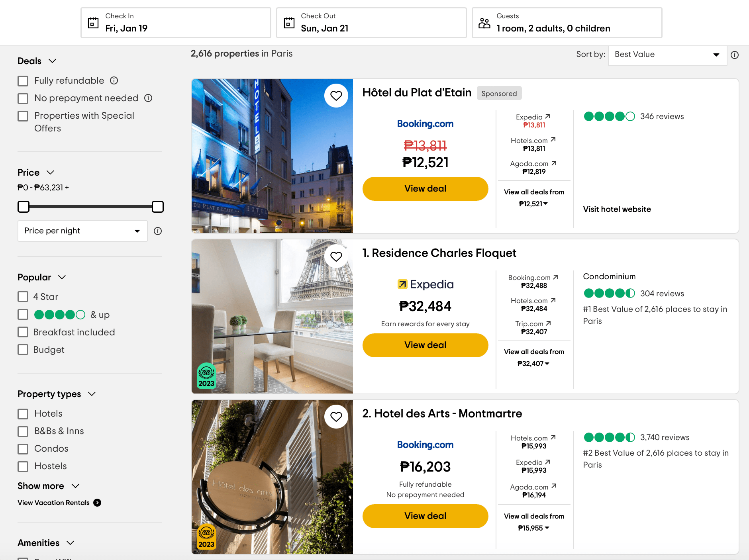Favorite Hotel des Arts Montmartre heart icon
The width and height of the screenshot is (749, 560).
pos(336,417)
